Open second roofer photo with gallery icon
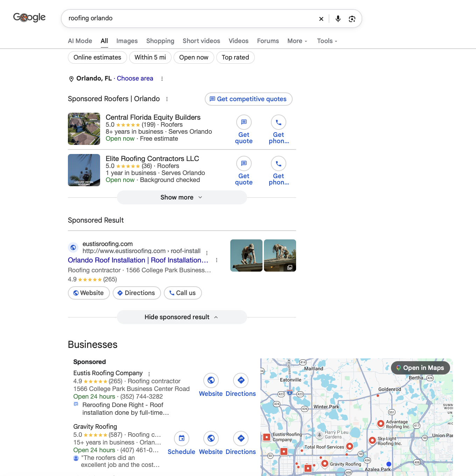 [280, 255]
